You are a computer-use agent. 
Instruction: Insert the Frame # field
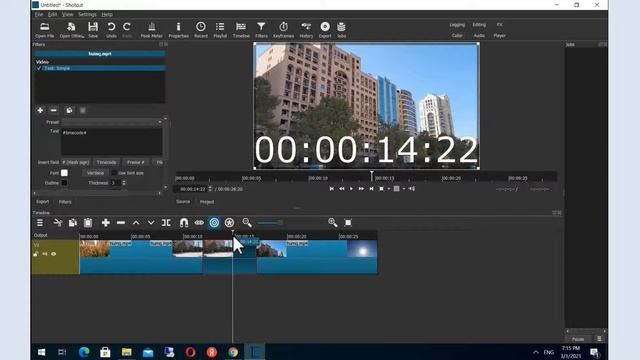136,162
